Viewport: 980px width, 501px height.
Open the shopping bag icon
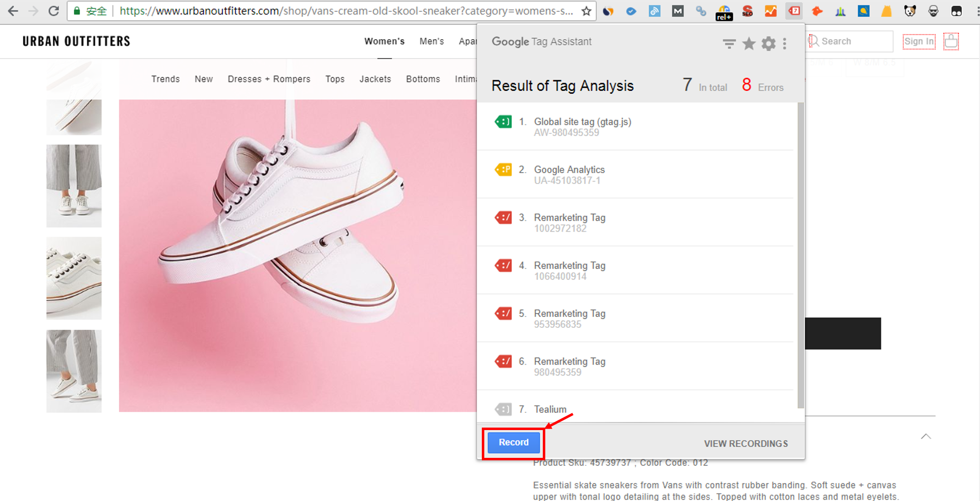pyautogui.click(x=951, y=41)
